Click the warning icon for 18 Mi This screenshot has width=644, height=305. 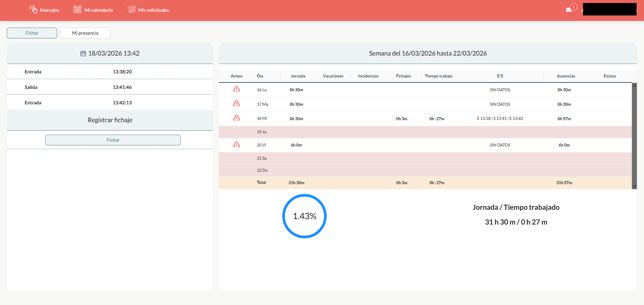(x=236, y=118)
